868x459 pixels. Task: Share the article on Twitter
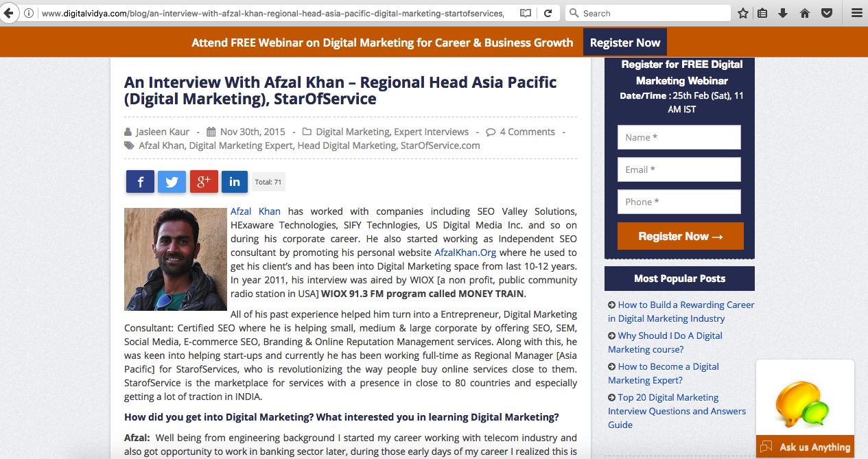(x=172, y=181)
